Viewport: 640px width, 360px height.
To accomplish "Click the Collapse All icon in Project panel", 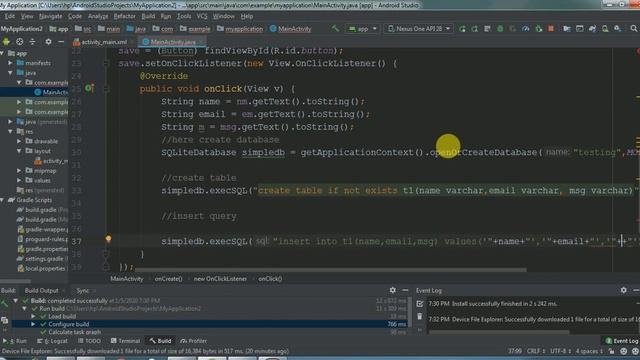I will [x=32, y=41].
